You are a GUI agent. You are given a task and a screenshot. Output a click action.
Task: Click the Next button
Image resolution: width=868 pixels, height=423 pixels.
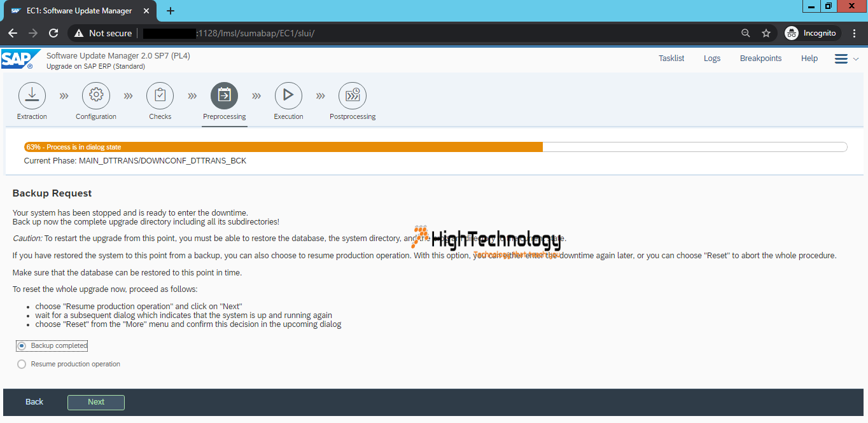point(96,402)
